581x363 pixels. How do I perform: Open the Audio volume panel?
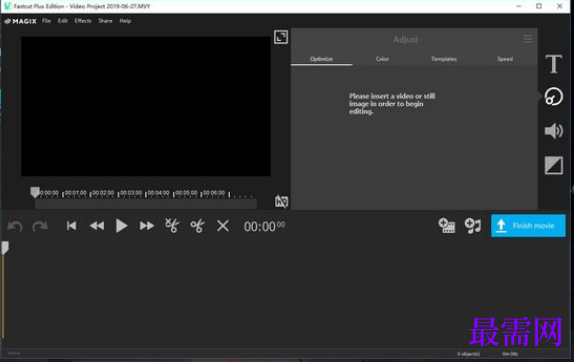(554, 131)
